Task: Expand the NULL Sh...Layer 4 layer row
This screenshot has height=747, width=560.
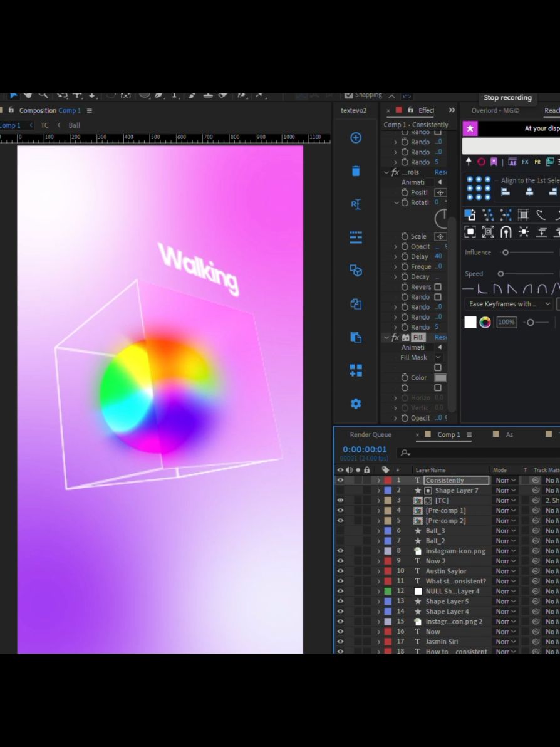Action: [378, 591]
